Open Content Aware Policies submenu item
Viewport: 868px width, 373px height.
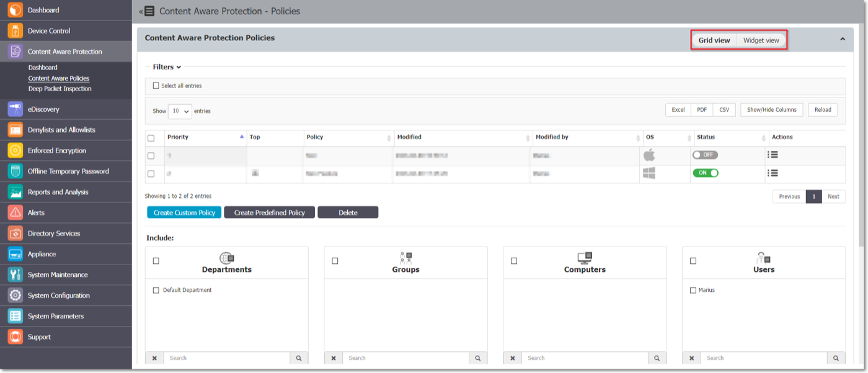tap(59, 79)
